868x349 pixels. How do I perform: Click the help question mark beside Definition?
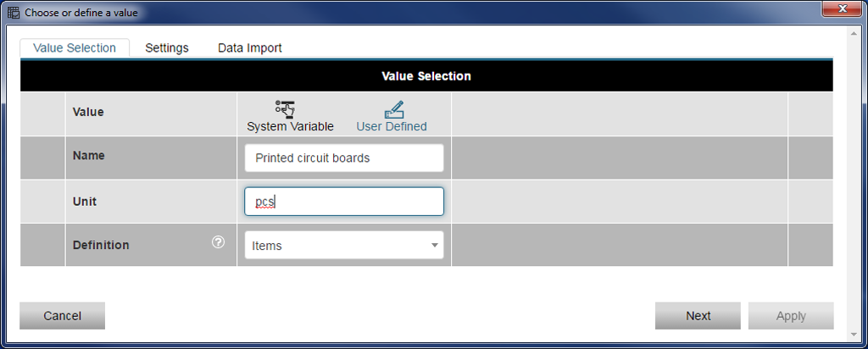[218, 243]
